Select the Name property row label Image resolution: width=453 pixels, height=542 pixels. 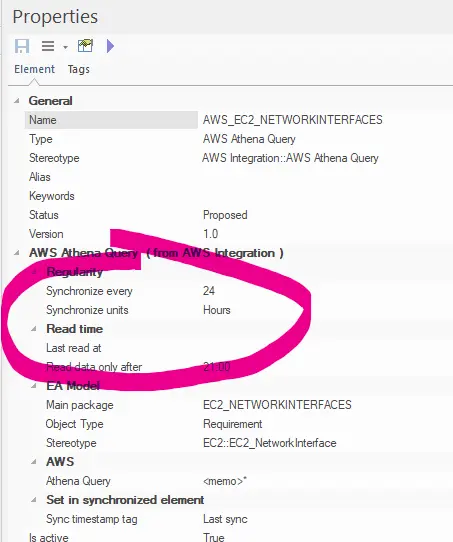(x=111, y=120)
